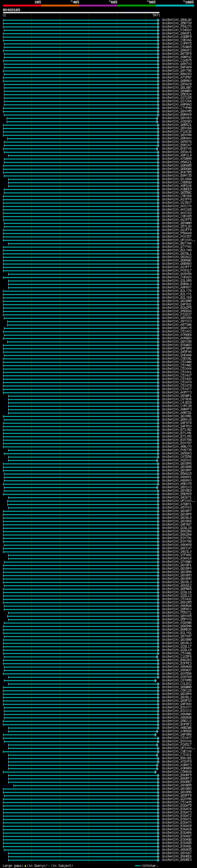Viewport: 197px width, 868px height.
Task: Open hit UniRef100_Q96UF2
Action: point(176,50)
